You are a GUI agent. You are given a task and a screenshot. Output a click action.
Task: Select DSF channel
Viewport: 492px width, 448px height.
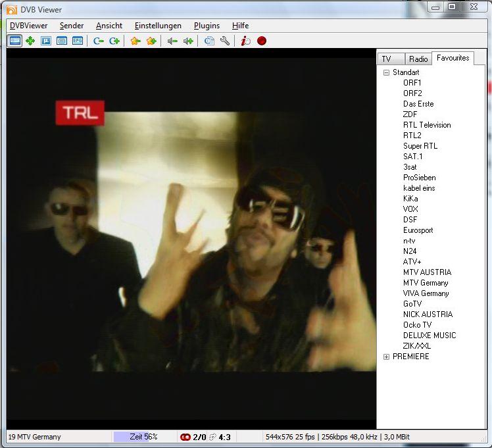[x=410, y=220]
